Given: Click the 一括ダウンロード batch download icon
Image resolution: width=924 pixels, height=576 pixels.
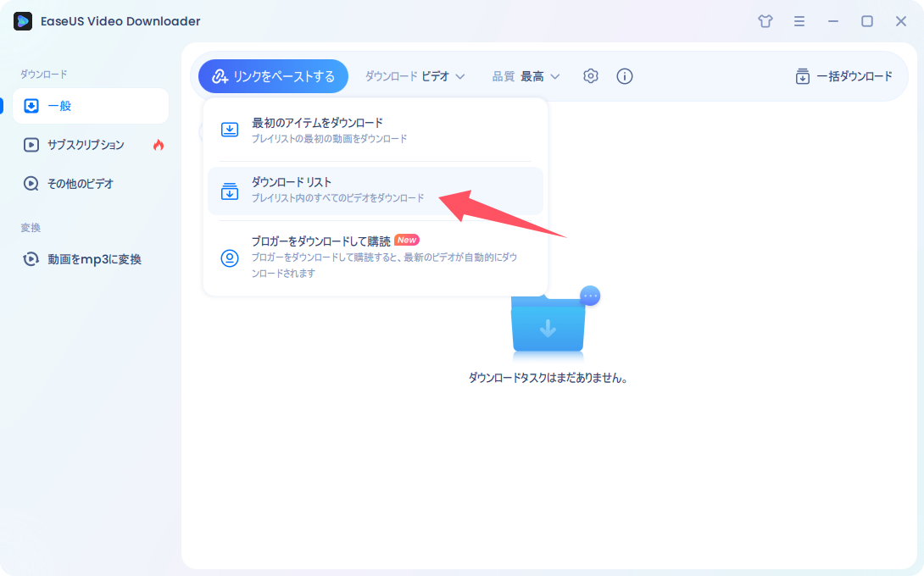Looking at the screenshot, I should point(802,76).
